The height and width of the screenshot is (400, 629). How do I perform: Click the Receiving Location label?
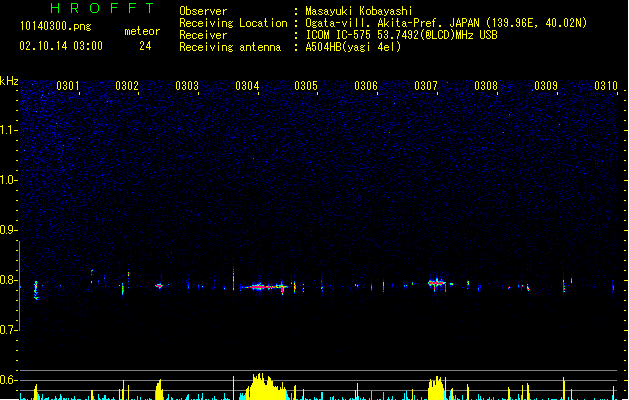point(233,23)
